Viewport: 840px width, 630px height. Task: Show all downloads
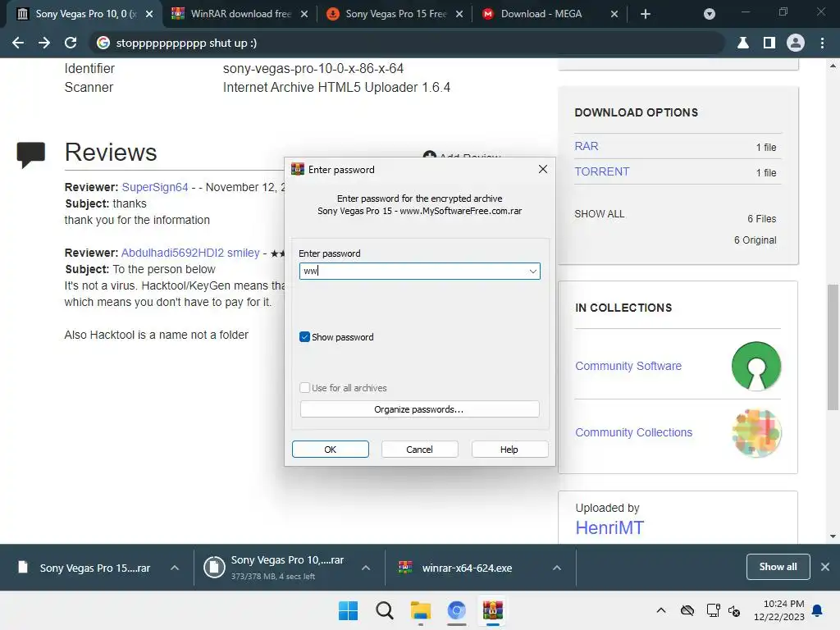click(778, 567)
